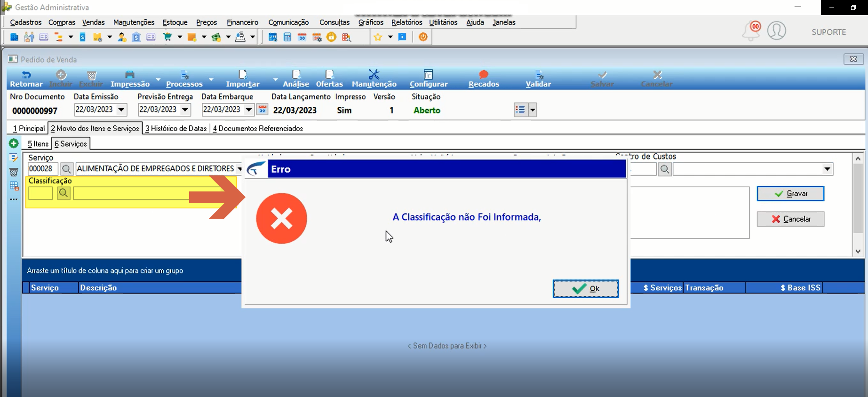This screenshot has width=868, height=397.
Task: Open the notifications bell icon
Action: point(751,31)
